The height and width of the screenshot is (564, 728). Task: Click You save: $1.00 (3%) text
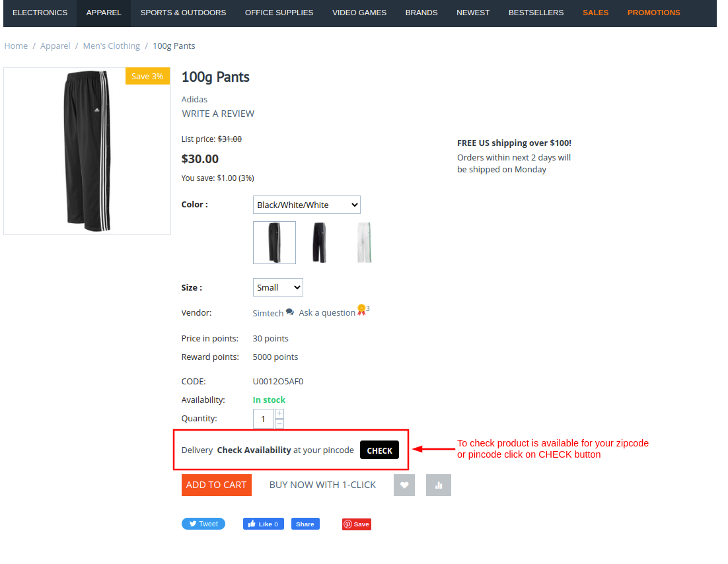(x=218, y=178)
